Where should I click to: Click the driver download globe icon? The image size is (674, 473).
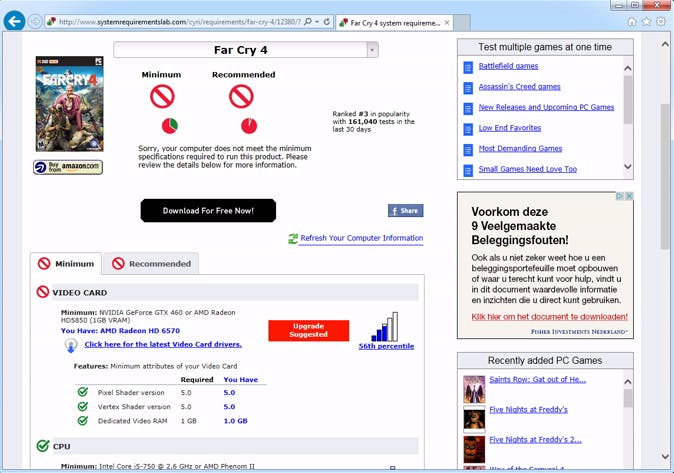tap(71, 345)
